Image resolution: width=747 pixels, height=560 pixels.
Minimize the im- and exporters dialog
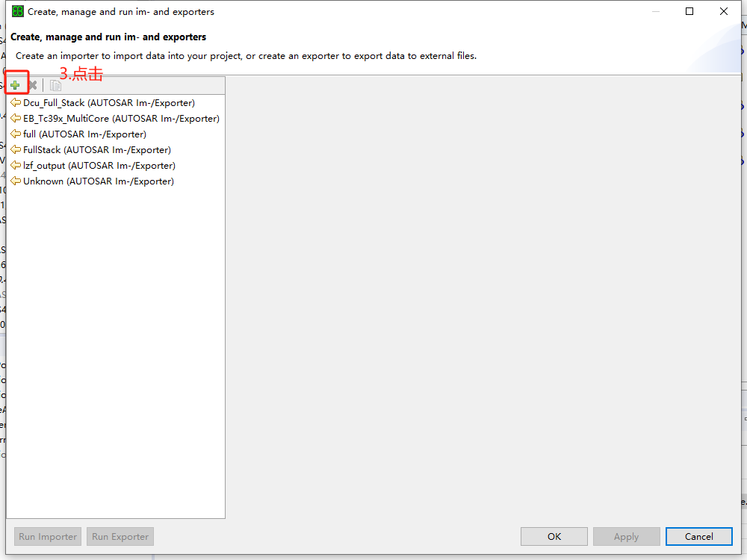pos(655,11)
